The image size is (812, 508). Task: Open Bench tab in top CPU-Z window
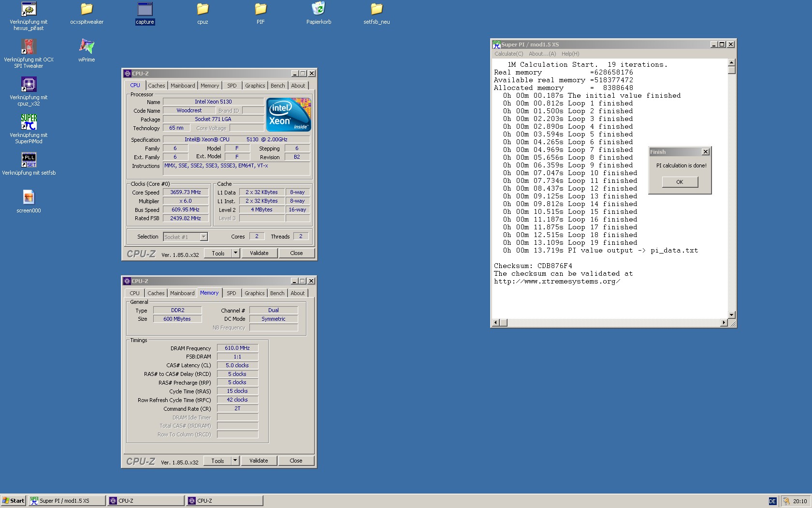pos(278,86)
